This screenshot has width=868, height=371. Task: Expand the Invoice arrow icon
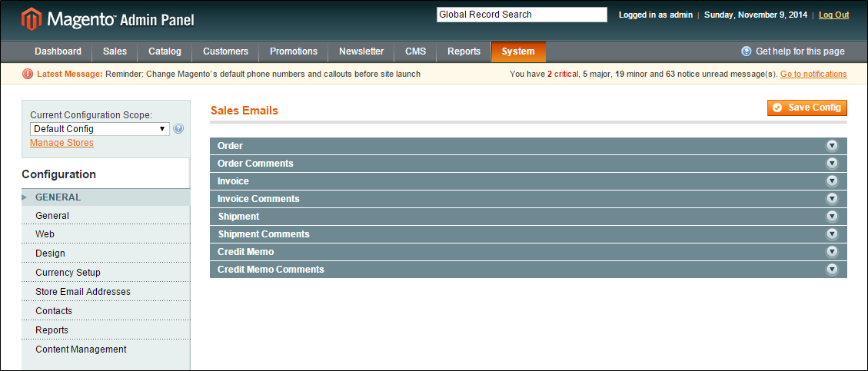point(832,181)
